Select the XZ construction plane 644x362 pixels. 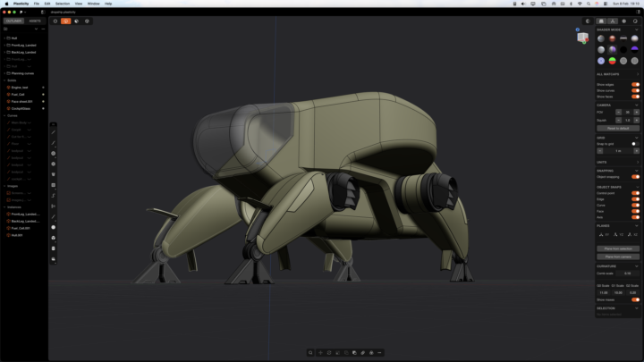click(x=632, y=235)
